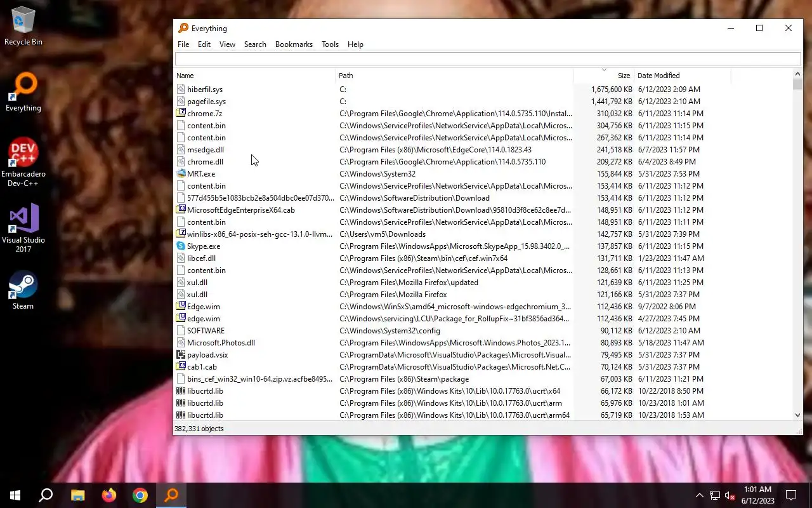Open the Search menu
812x508 pixels.
pos(255,44)
